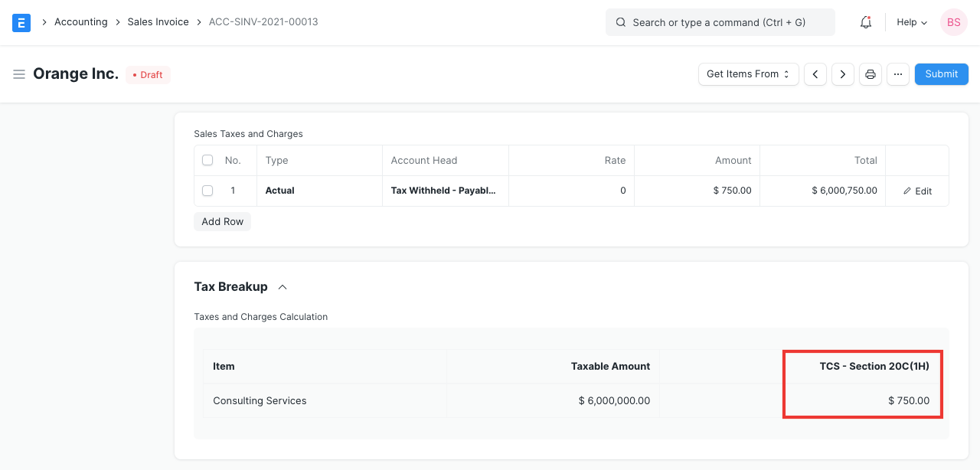Edit the Tax Withheld charges row
The height and width of the screenshot is (470, 980).
point(916,191)
